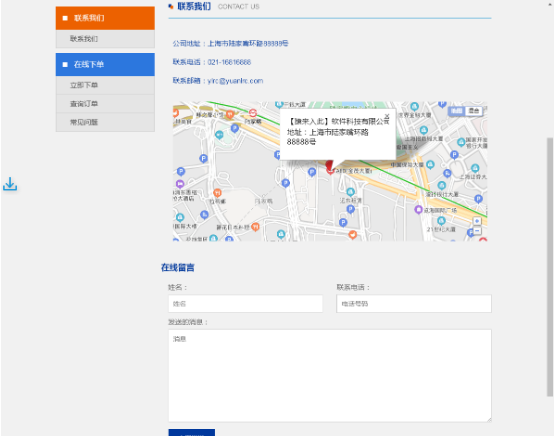Open the 联系我们 orange sidebar header
The width and height of the screenshot is (554, 436).
(105, 18)
